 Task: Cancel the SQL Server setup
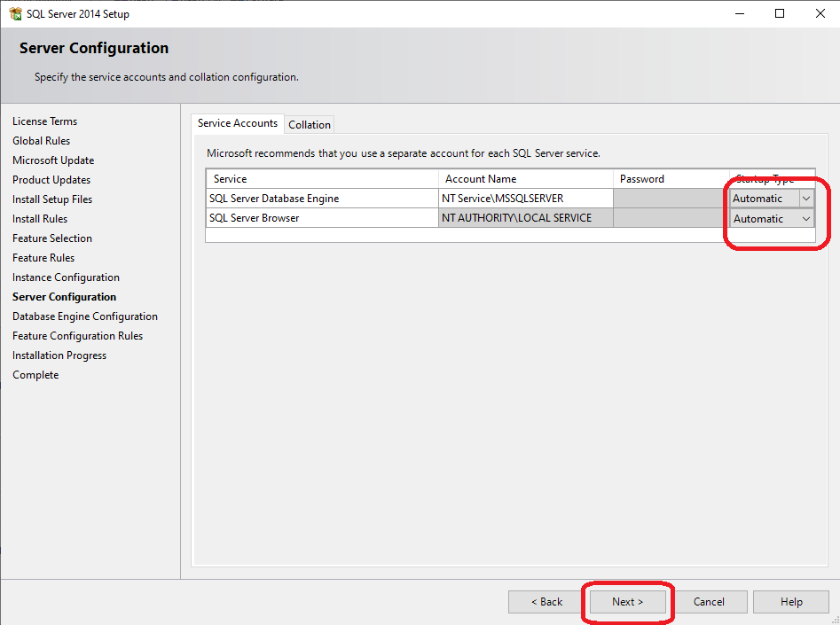coord(709,602)
